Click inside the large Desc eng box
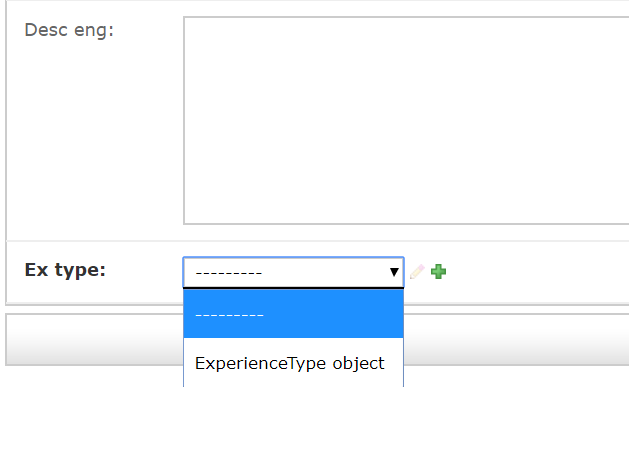 tap(406, 120)
